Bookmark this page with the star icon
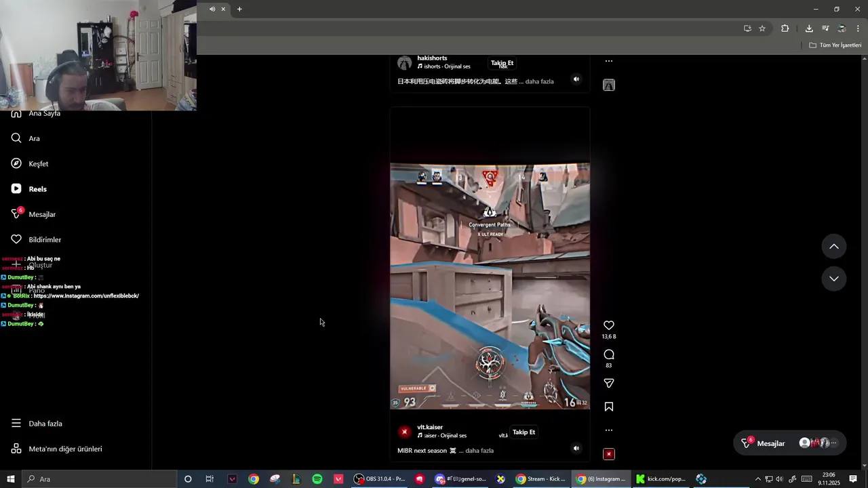The image size is (868, 488). point(762,28)
